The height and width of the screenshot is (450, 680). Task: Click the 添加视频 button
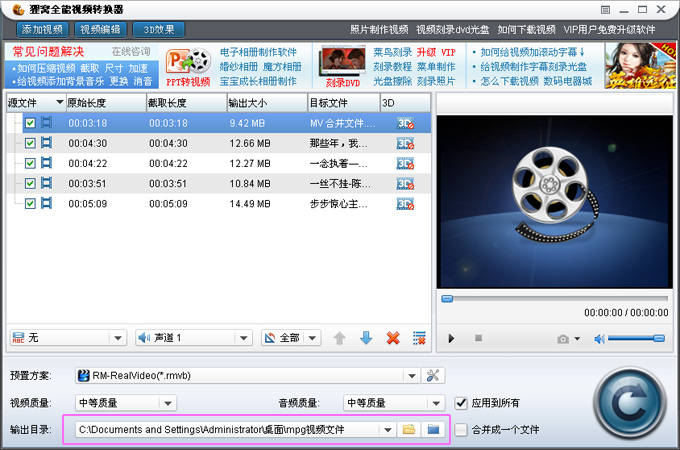coord(38,30)
